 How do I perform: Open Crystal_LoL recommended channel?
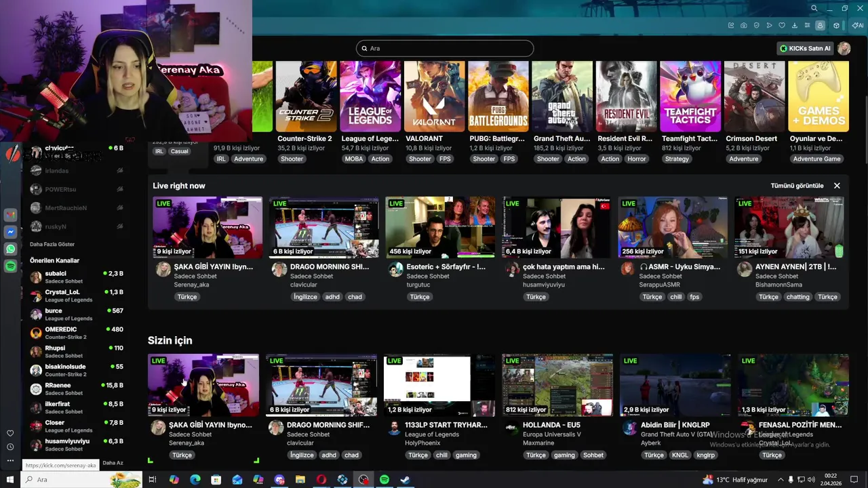(76, 296)
